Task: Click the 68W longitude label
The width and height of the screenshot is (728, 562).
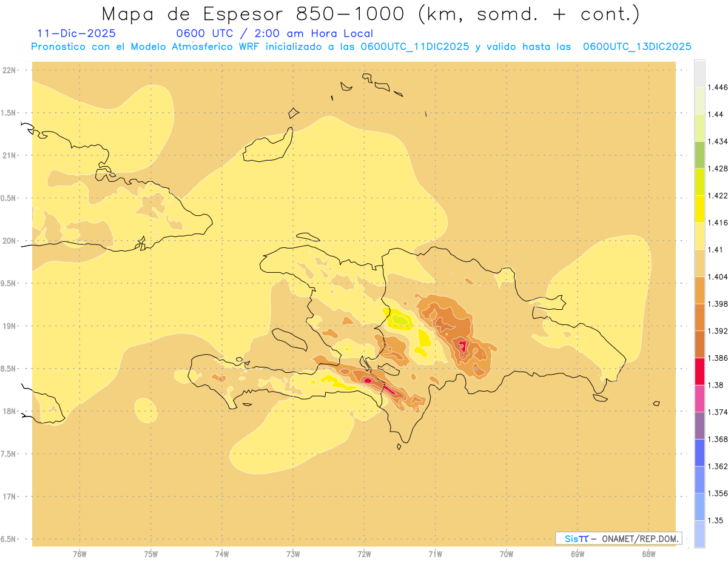Action: 649,554
